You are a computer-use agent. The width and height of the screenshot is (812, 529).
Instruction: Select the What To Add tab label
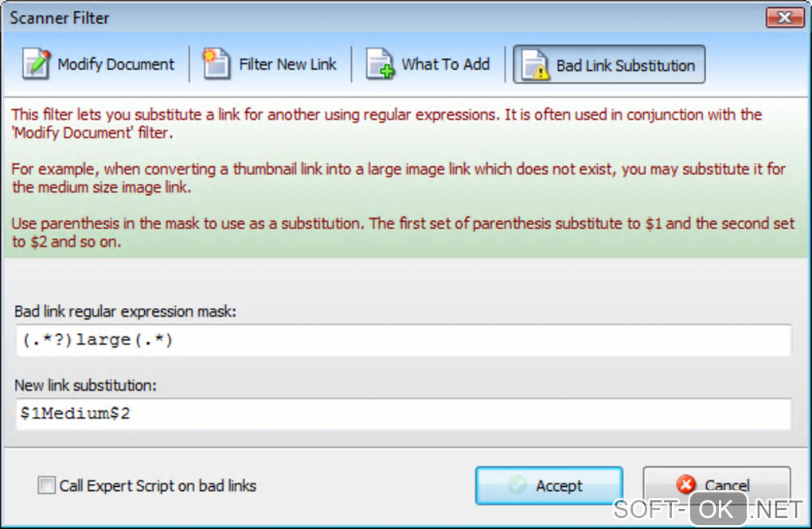[445, 64]
